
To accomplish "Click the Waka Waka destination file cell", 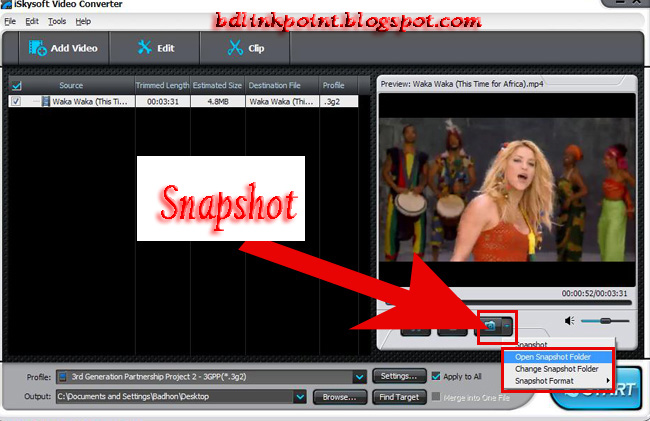I will (282, 102).
